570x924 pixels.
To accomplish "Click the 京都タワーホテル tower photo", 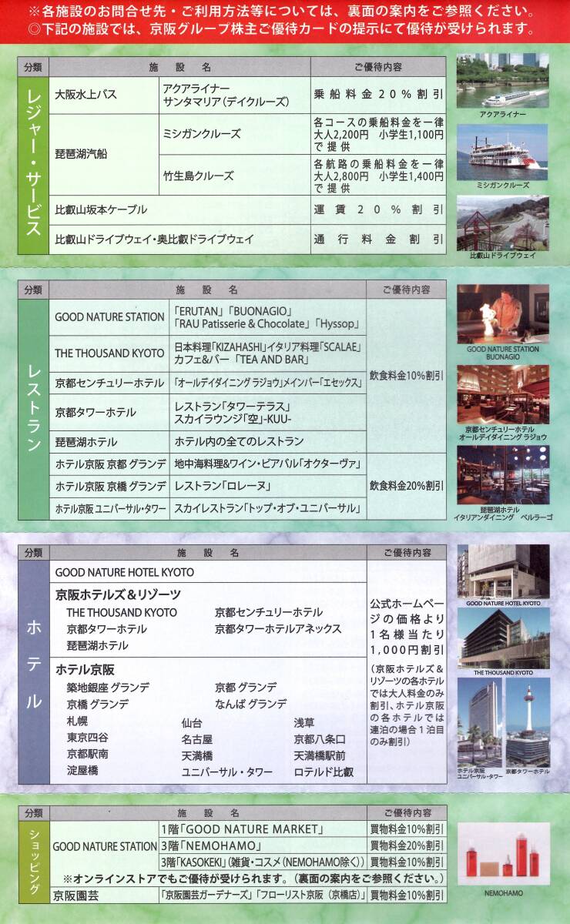I will [x=528, y=721].
